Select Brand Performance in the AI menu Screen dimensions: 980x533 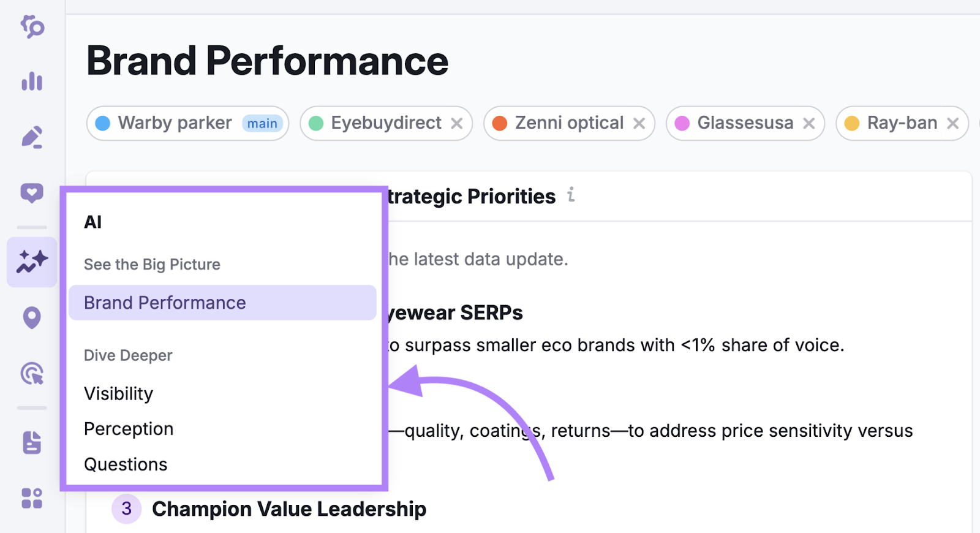pyautogui.click(x=165, y=302)
